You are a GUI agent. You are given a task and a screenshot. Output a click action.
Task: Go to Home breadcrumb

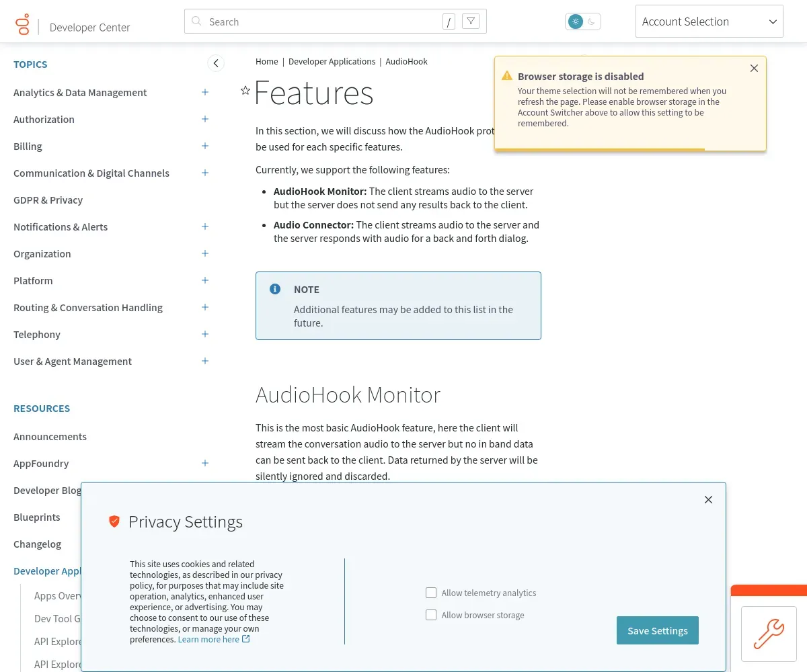[266, 61]
